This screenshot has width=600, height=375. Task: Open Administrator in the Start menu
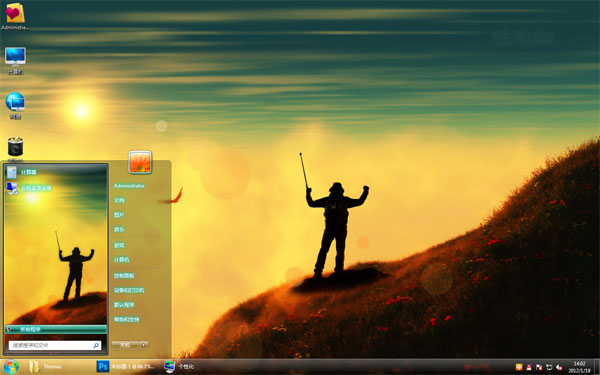click(x=129, y=186)
